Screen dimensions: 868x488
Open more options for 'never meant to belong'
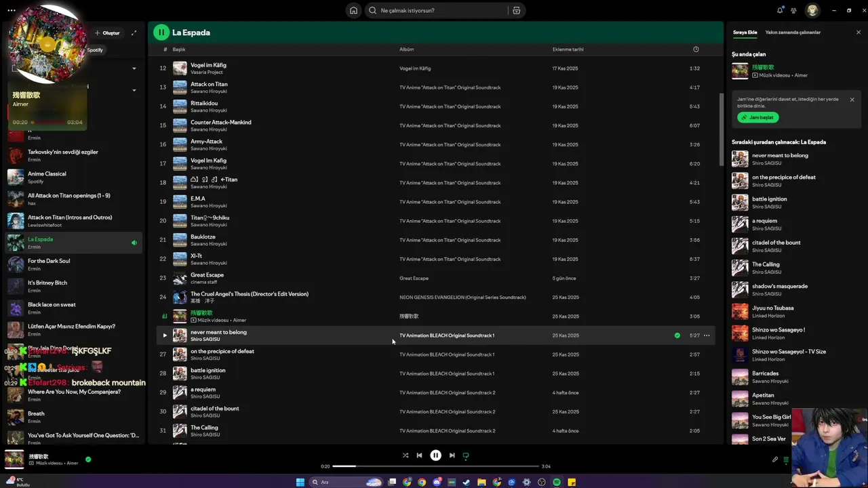(707, 335)
